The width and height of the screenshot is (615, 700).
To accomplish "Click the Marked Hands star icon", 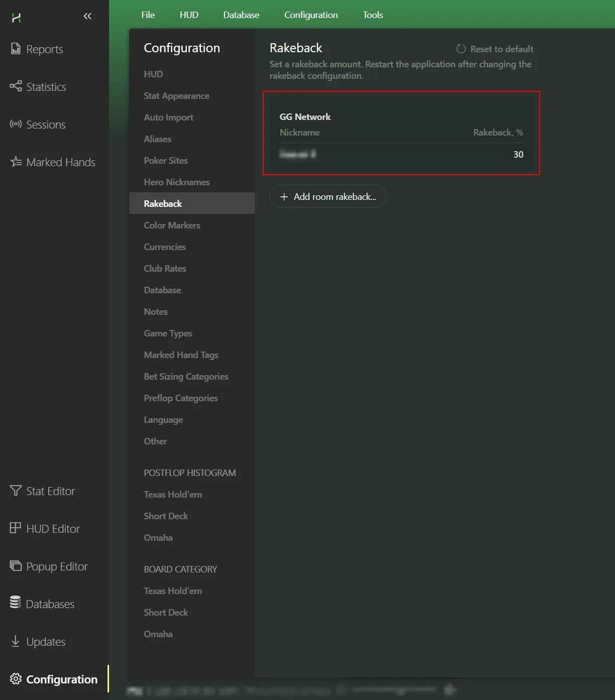I will point(16,162).
